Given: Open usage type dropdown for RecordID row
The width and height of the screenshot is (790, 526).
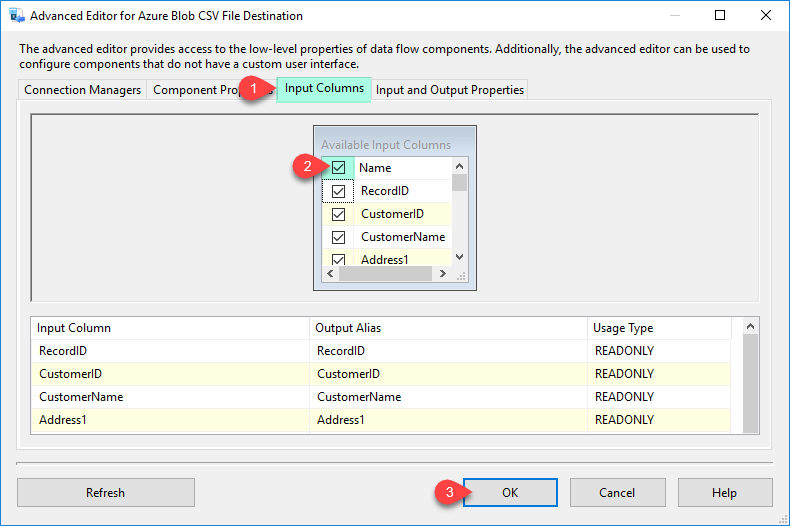Looking at the screenshot, I should click(x=660, y=351).
